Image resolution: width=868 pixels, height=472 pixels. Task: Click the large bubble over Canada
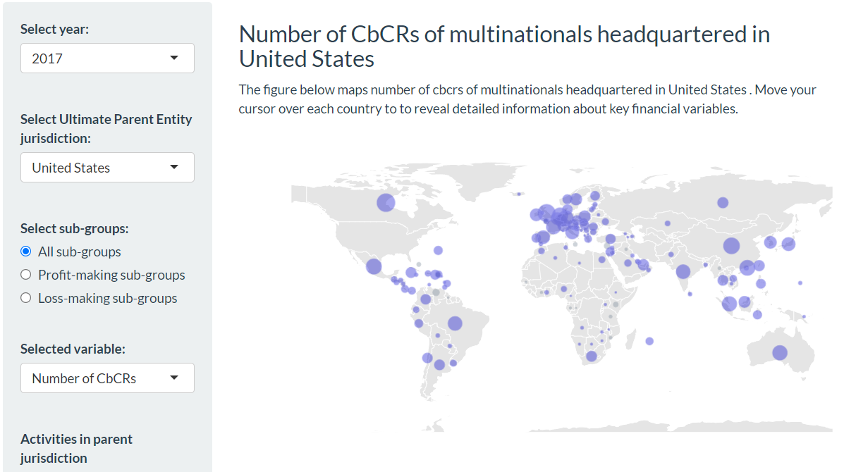pyautogui.click(x=386, y=202)
